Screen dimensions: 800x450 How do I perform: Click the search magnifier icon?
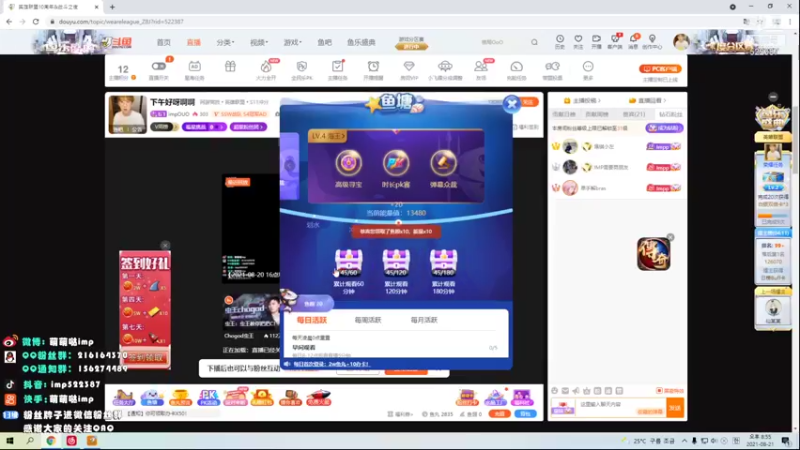click(x=534, y=42)
